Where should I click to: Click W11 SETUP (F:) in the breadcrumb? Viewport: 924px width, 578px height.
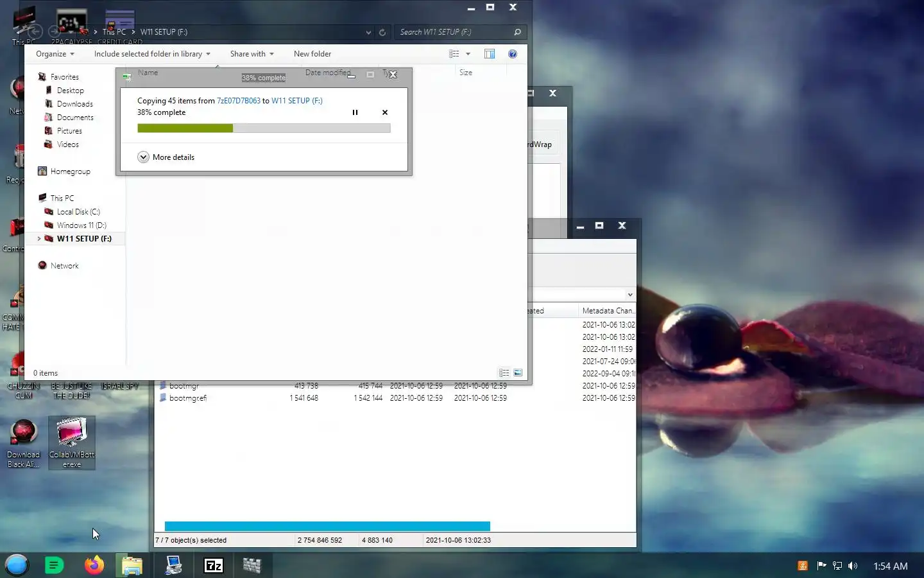point(164,32)
